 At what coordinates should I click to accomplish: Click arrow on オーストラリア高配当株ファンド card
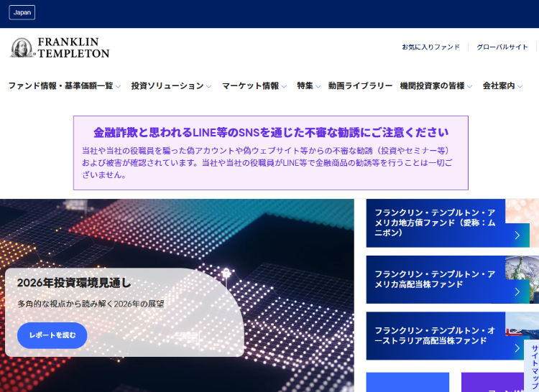pos(517,348)
